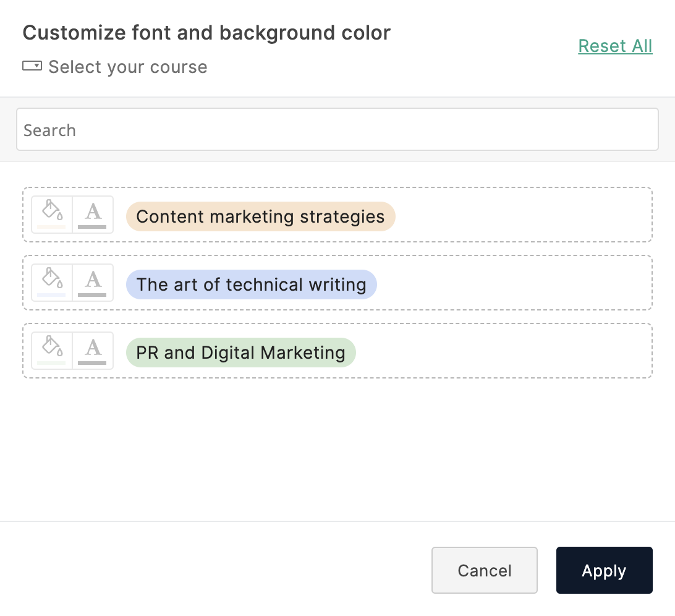This screenshot has height=616, width=675.
Task: Confirm changes with the Apply button
Action: point(604,570)
